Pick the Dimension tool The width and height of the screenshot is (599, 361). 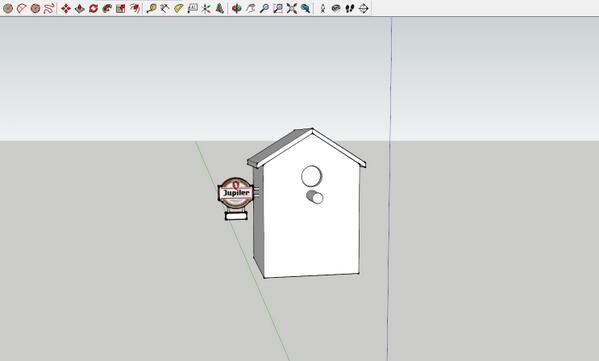(x=165, y=8)
